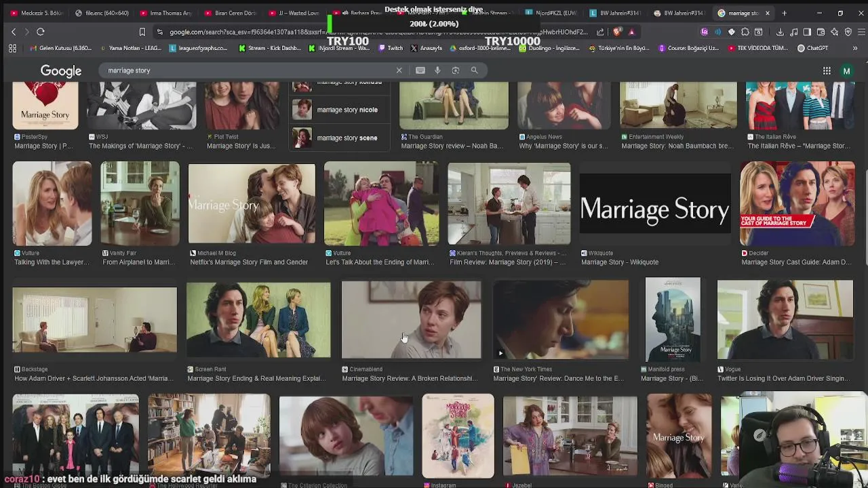Open Screen Rant ending explained thumbnail
Image resolution: width=868 pixels, height=488 pixels.
coord(258,320)
